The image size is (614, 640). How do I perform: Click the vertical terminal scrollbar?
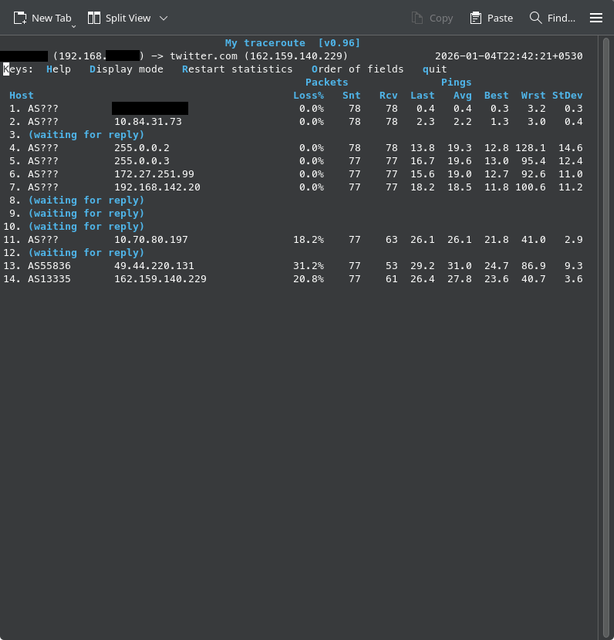tap(605, 337)
